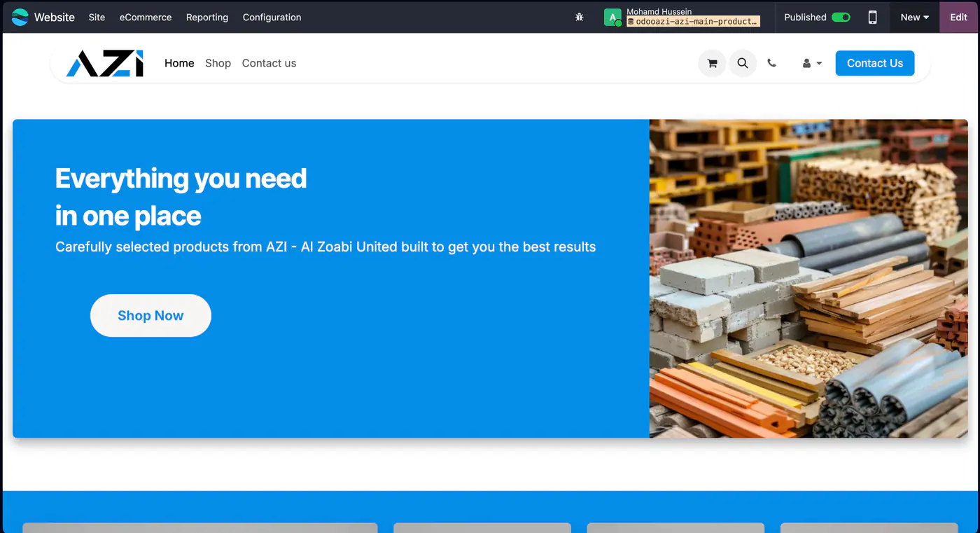The width and height of the screenshot is (980, 533).
Task: Open the Shop page link
Action: click(x=218, y=63)
